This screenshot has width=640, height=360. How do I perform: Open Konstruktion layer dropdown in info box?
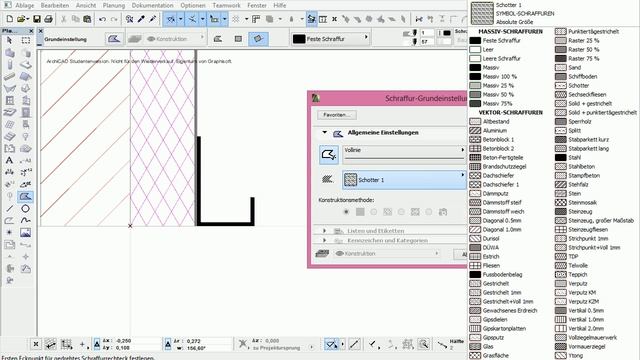[x=175, y=39]
